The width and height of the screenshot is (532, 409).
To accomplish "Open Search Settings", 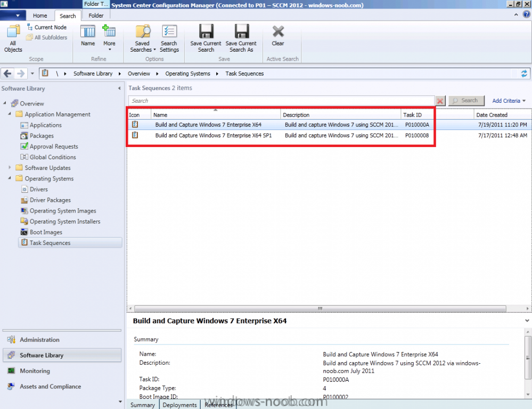I will click(169, 38).
